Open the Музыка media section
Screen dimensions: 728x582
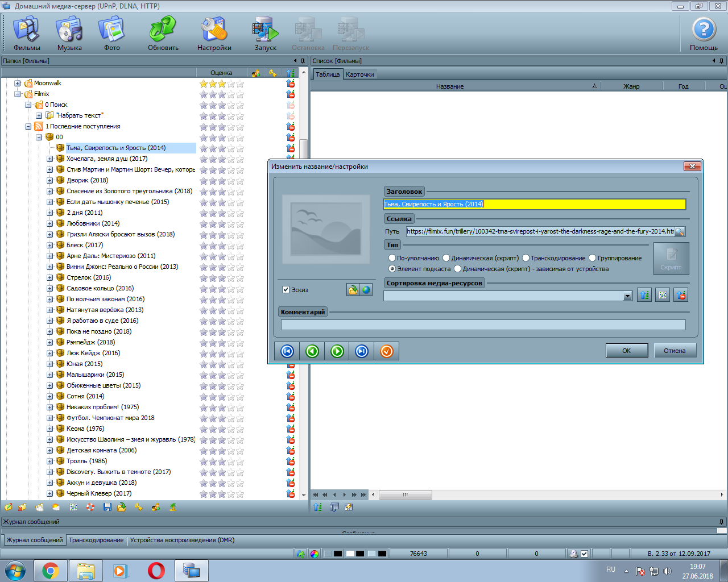[x=69, y=33]
